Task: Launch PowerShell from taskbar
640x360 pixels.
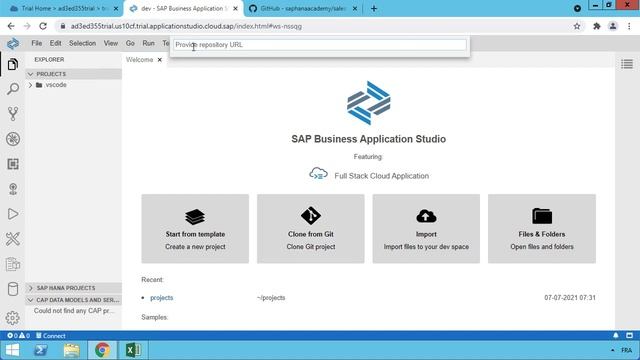Action: click(x=40, y=350)
